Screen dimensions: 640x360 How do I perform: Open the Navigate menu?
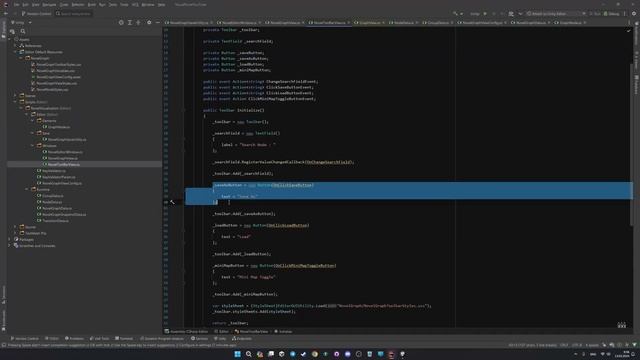pyautogui.click(x=49, y=4)
